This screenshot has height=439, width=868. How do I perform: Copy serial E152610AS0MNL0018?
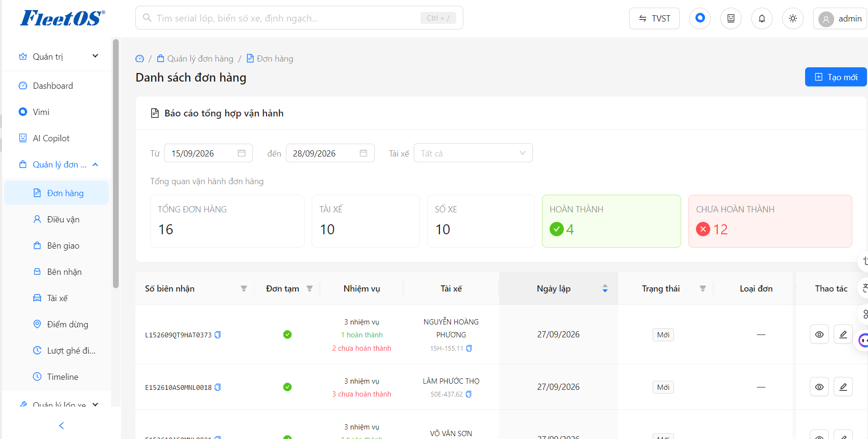(218, 387)
